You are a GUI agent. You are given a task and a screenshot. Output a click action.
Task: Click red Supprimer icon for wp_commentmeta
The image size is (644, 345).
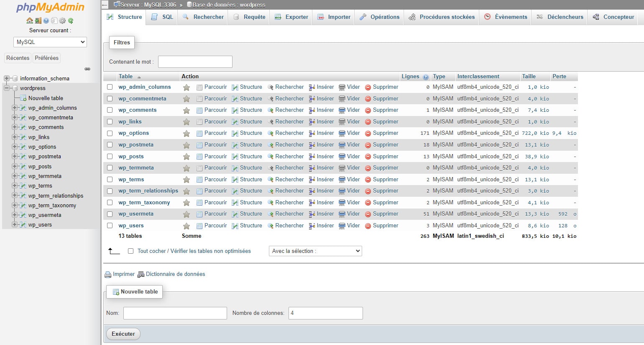click(368, 99)
